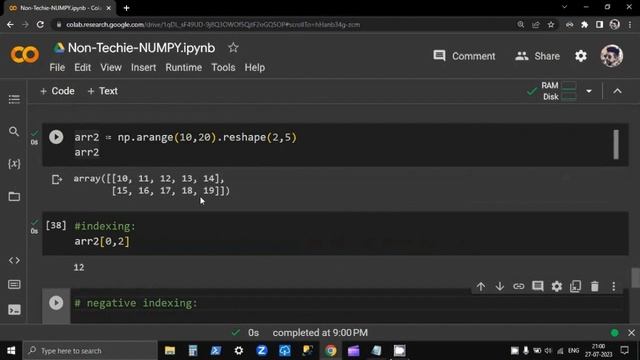Collapse the header with the chevron
640x360 pixels.
[x=617, y=91]
